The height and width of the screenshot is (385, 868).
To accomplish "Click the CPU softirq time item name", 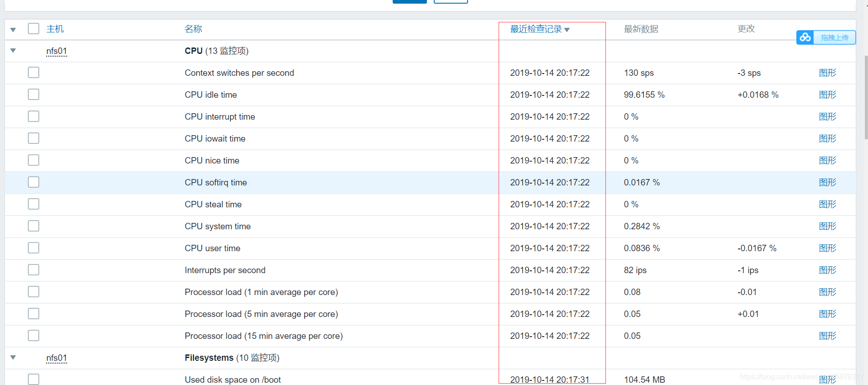I will tap(216, 182).
